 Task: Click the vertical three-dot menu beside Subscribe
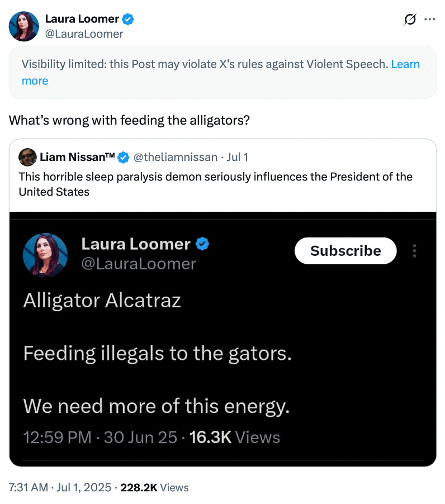click(414, 251)
